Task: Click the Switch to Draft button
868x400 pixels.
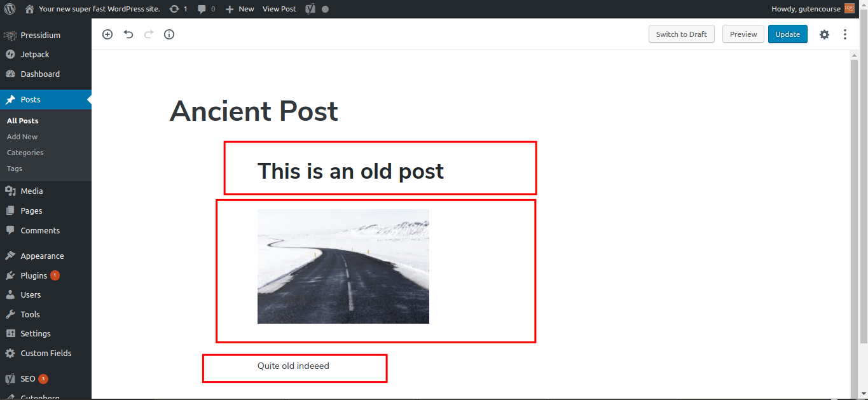Action: pos(682,34)
